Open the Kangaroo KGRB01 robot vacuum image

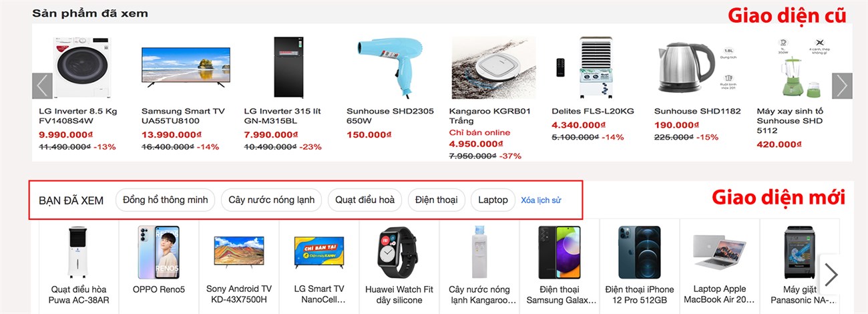tap(493, 67)
